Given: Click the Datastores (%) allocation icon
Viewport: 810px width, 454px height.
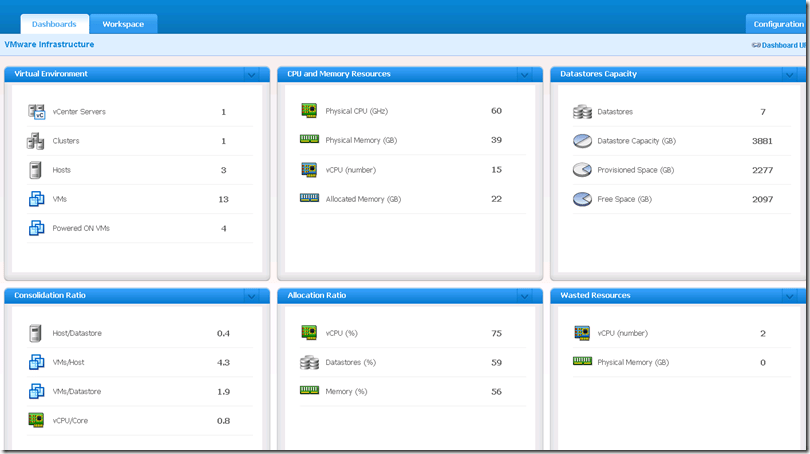Looking at the screenshot, I should [309, 362].
